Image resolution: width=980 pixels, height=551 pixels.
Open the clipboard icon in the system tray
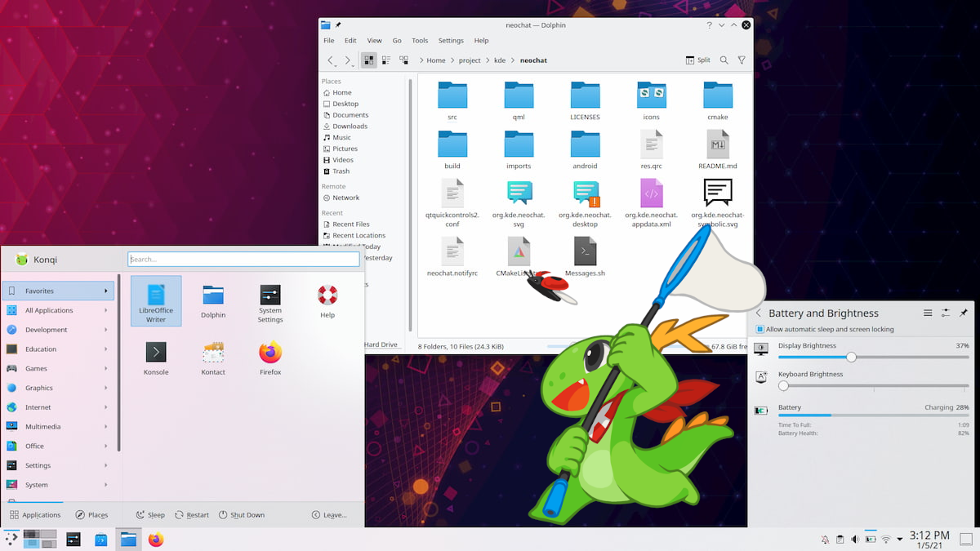840,540
